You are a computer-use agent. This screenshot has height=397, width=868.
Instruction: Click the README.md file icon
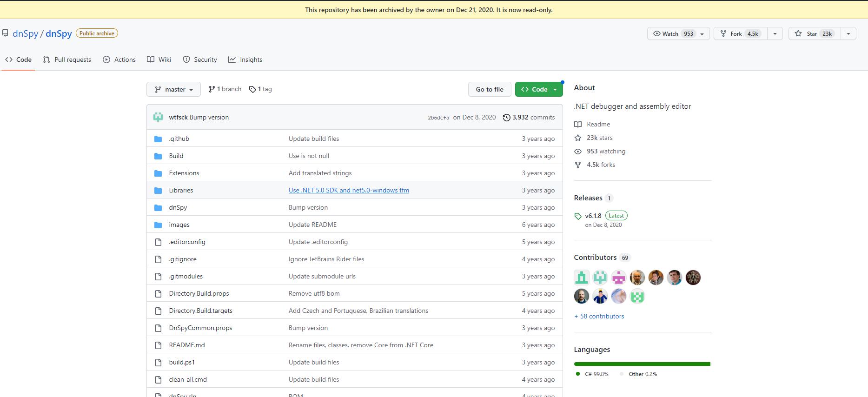click(158, 345)
